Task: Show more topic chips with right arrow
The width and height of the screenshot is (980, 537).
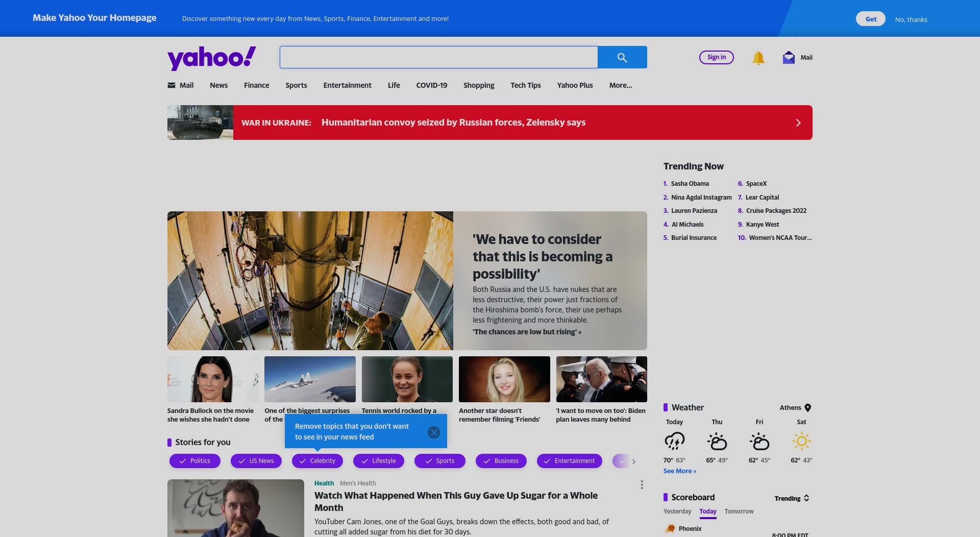Action: point(634,461)
